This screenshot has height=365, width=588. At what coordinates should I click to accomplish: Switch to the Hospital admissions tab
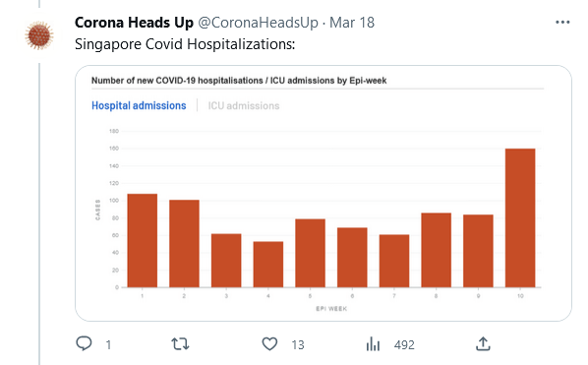pyautogui.click(x=139, y=106)
